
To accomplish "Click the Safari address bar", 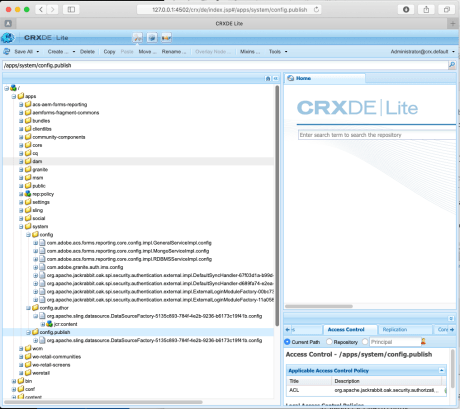I will [x=229, y=9].
